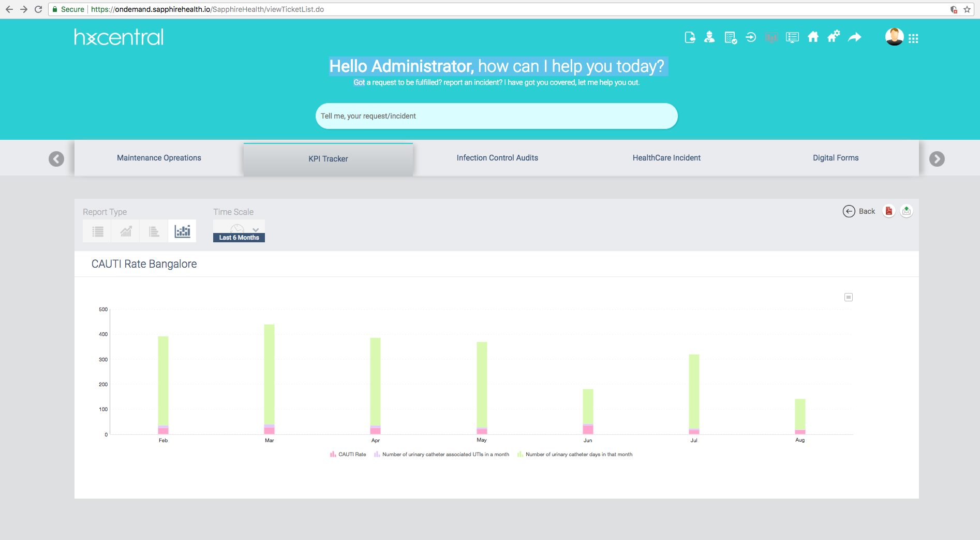Click the June green bar

pos(588,406)
